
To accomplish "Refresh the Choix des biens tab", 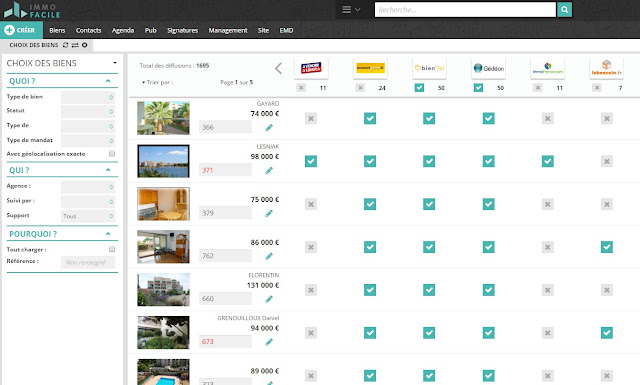I will (65, 45).
